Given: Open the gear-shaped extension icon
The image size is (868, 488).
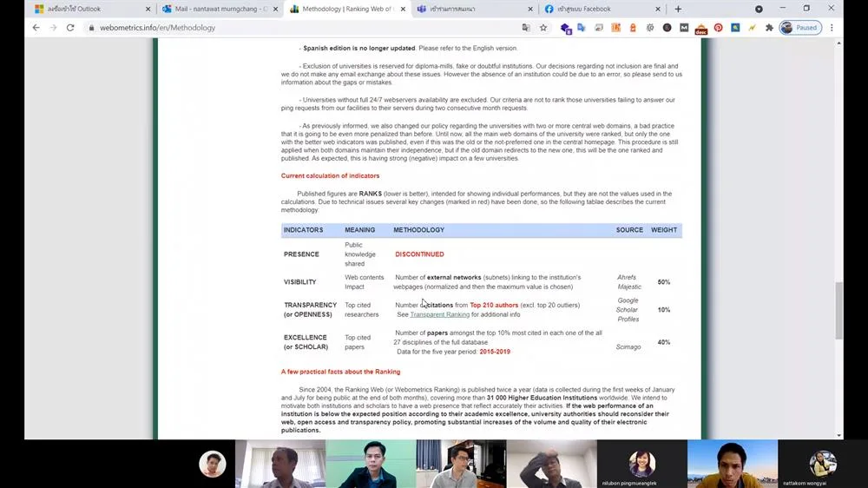Looking at the screenshot, I should click(x=650, y=28).
